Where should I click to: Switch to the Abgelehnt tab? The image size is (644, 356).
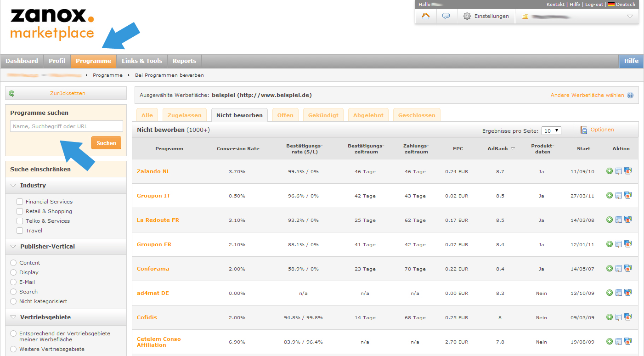tap(368, 115)
